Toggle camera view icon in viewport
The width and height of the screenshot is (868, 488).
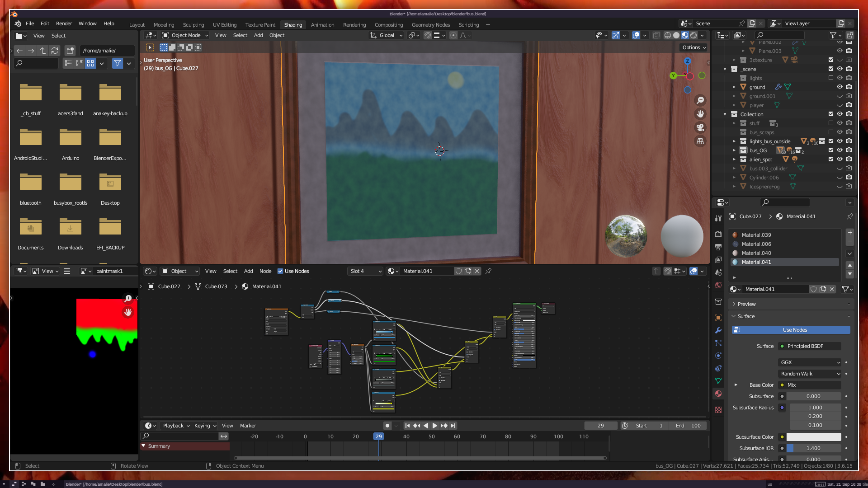click(x=700, y=127)
